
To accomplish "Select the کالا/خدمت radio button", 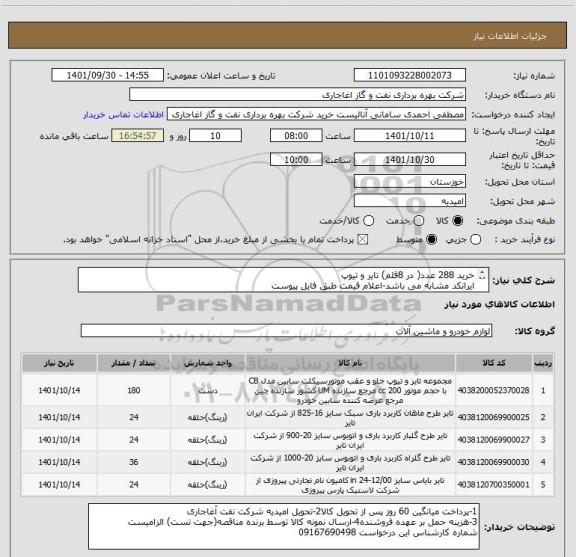I will click(368, 221).
